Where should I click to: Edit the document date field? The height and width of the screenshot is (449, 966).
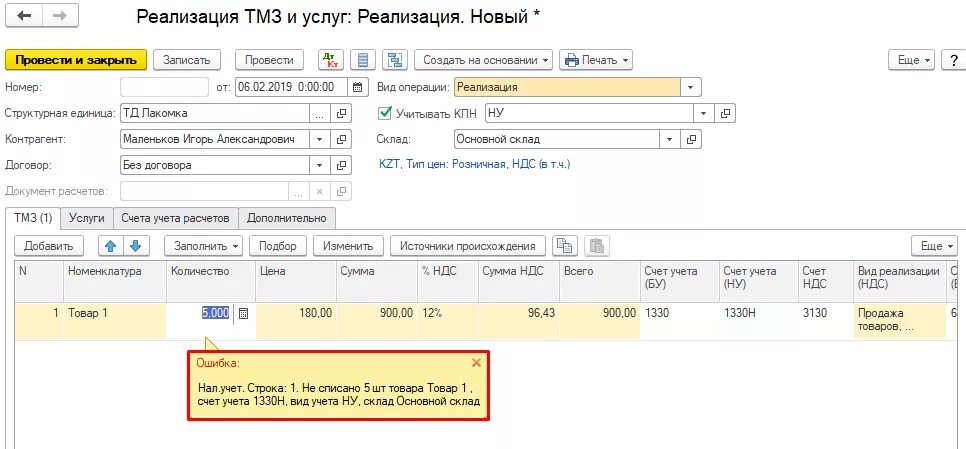point(291,87)
